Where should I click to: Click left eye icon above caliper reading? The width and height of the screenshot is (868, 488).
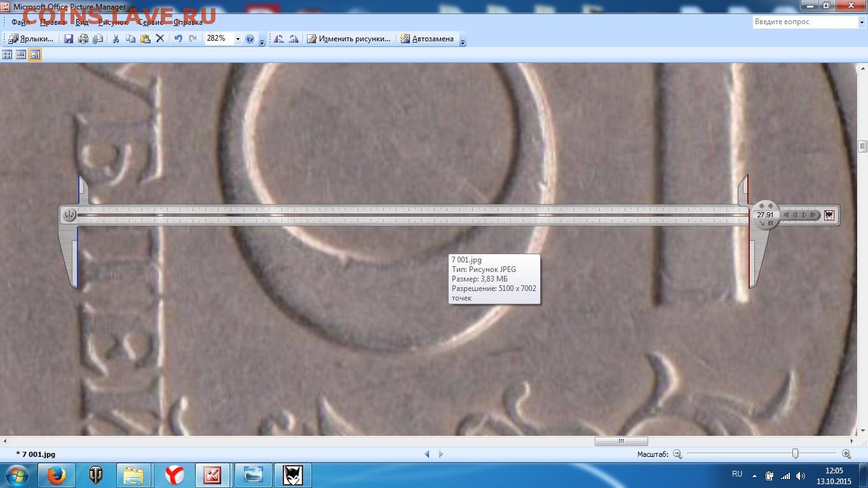[x=762, y=206]
